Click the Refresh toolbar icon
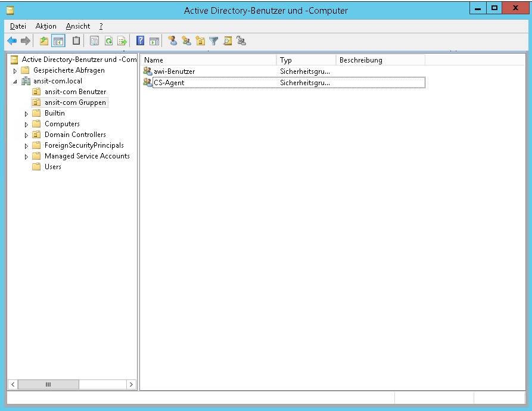Screen dimensions: 532x411 point(108,41)
